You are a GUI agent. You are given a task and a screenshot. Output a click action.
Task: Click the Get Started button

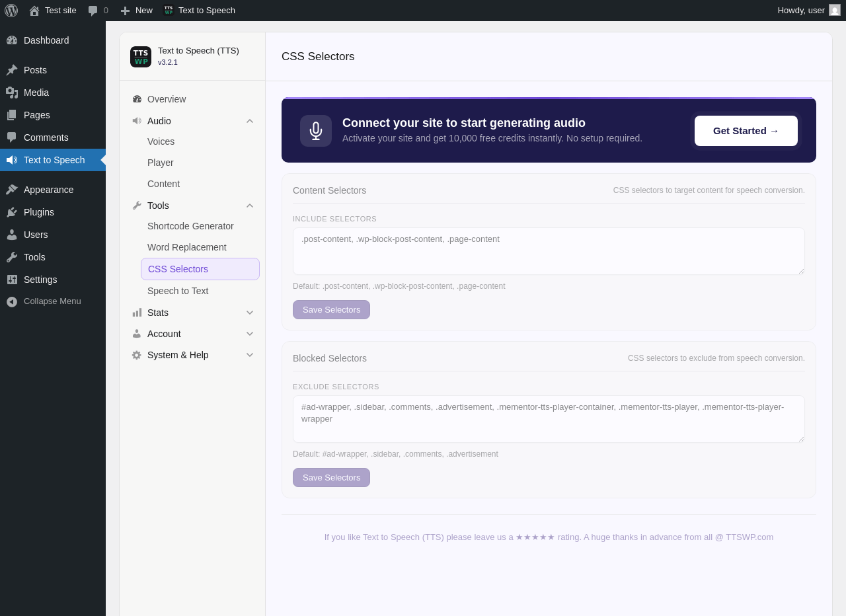point(746,131)
